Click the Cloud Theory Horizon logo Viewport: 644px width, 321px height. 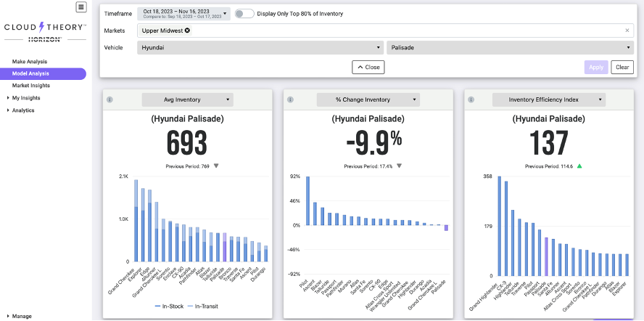point(45,32)
